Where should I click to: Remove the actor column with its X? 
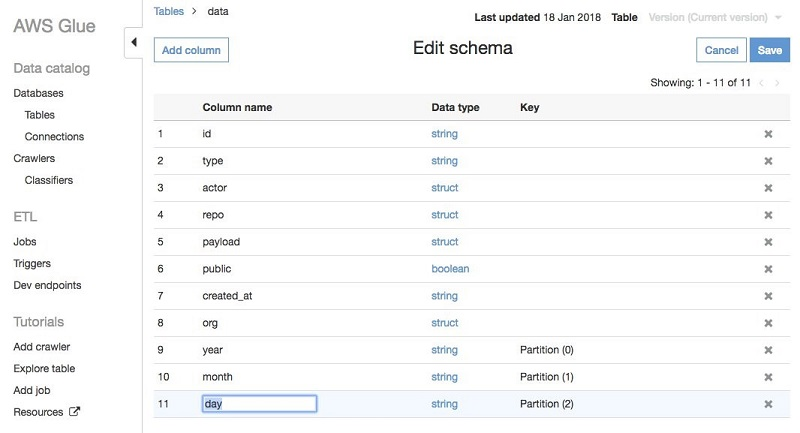tap(768, 188)
